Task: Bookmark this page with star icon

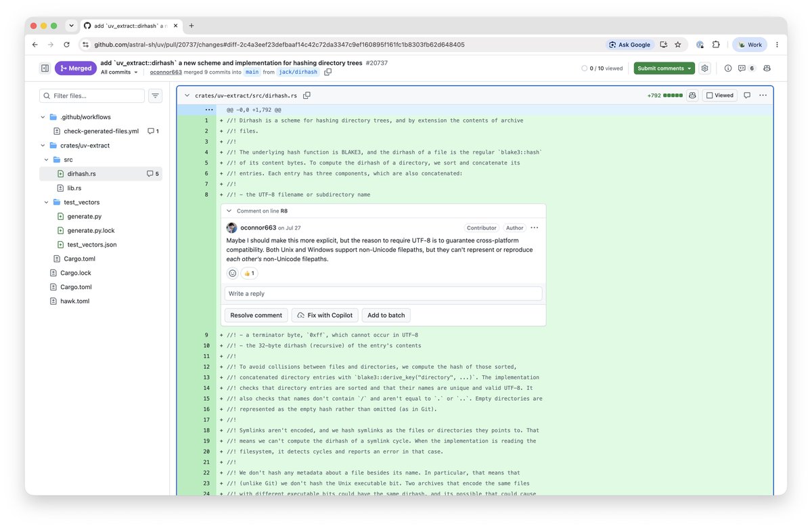Action: tap(677, 45)
